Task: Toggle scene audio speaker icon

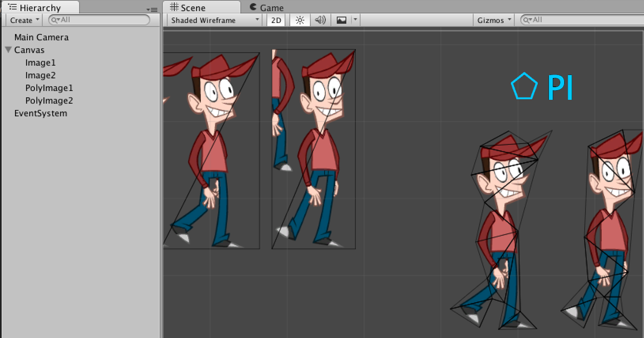Action: (320, 20)
